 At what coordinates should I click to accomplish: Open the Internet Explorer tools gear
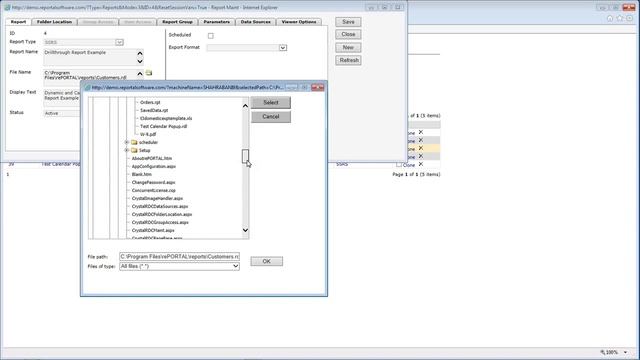630,18
